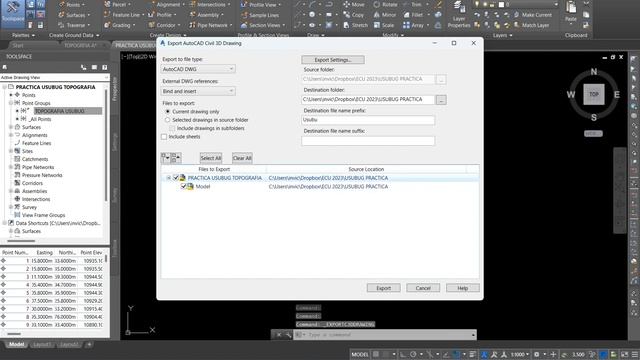
Task: Select the Copy tool
Action: [353, 15]
